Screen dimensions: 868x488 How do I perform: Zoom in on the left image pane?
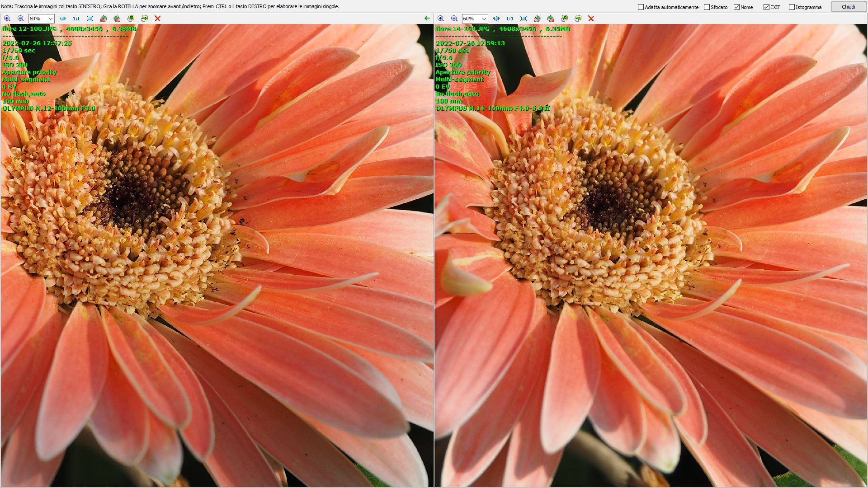click(x=7, y=19)
